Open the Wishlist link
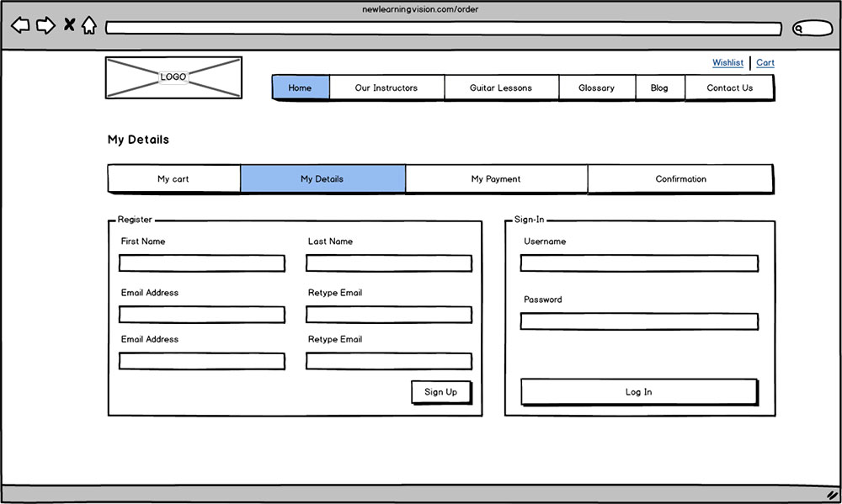 click(x=727, y=63)
